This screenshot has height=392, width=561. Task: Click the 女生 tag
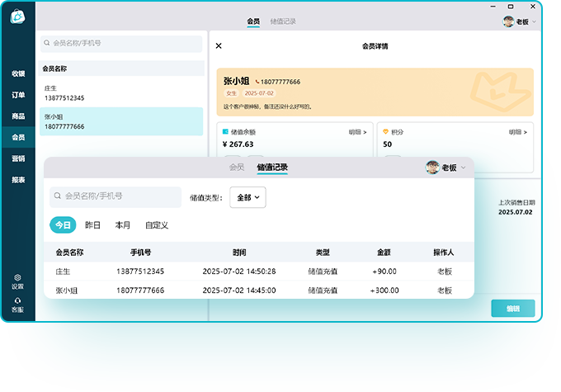click(232, 93)
